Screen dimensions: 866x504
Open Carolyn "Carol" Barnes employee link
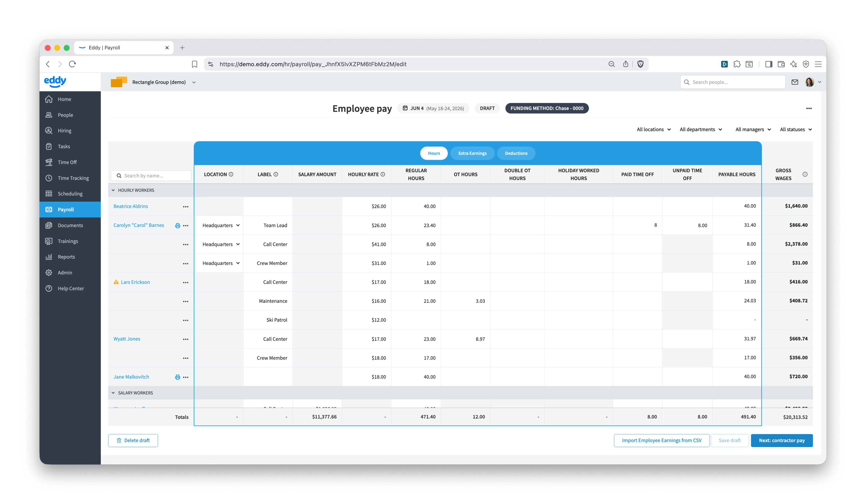point(138,225)
